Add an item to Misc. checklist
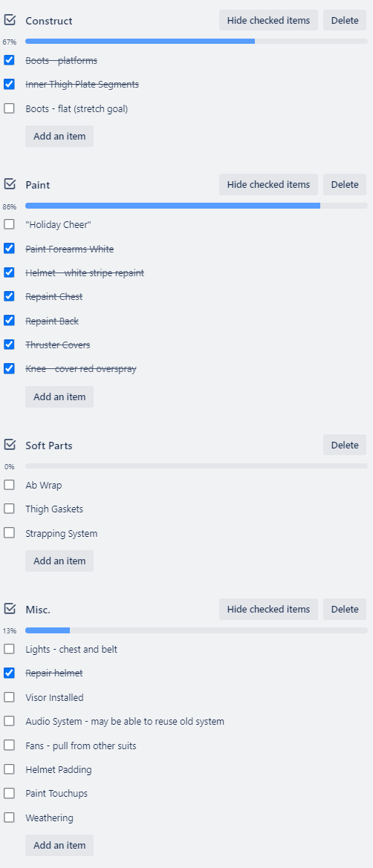The image size is (373, 868). [59, 845]
